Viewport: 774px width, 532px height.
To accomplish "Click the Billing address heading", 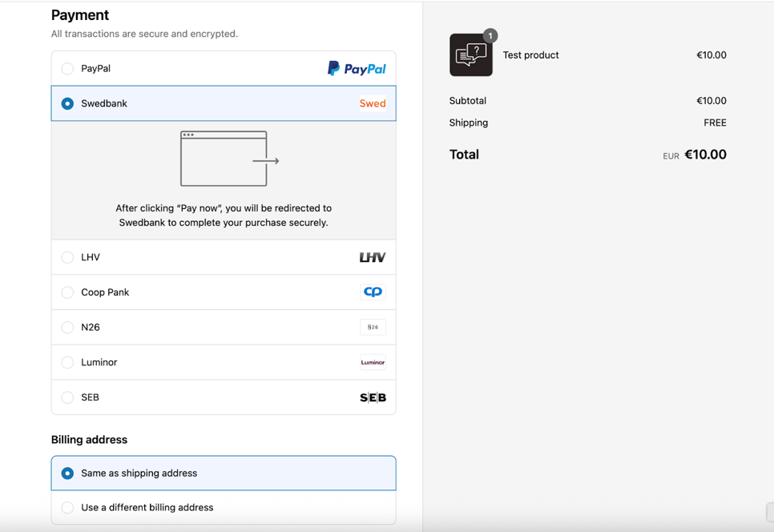I will pyautogui.click(x=90, y=440).
